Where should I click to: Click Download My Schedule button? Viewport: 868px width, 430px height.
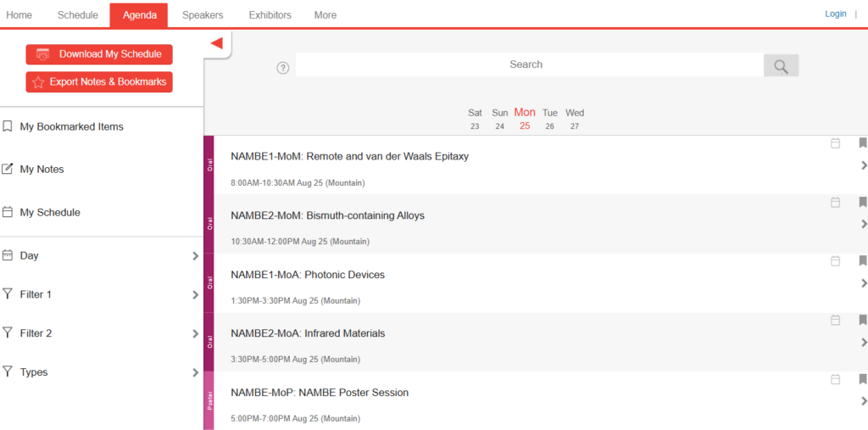click(99, 54)
